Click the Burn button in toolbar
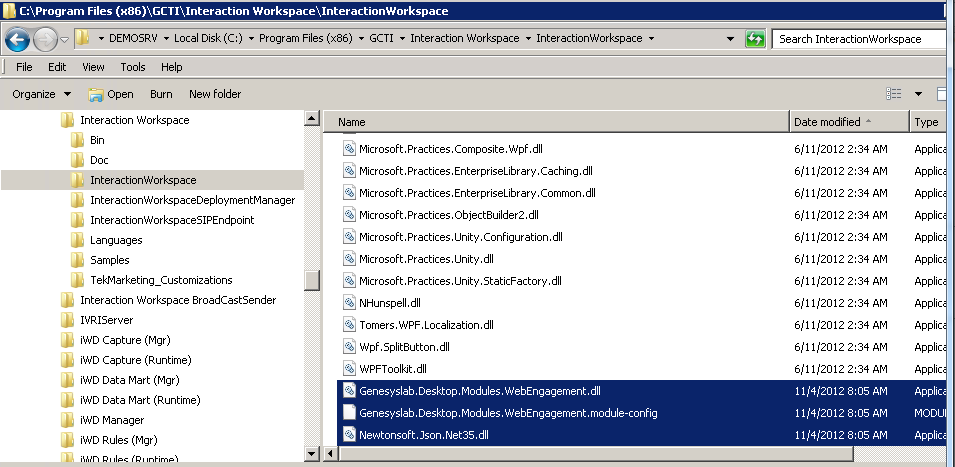 click(161, 94)
